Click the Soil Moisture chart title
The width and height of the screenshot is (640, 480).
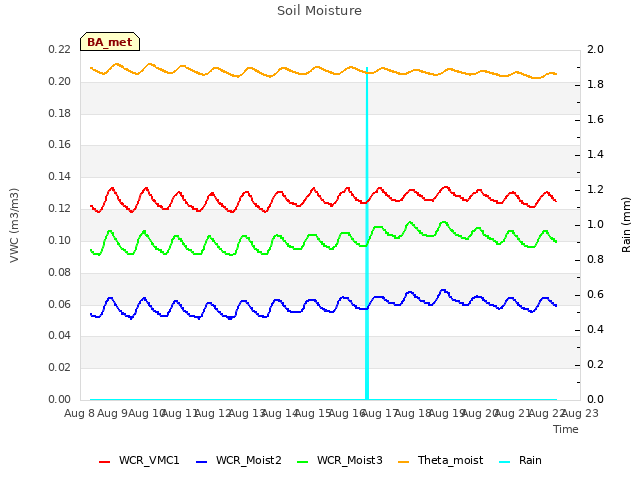coord(319,11)
